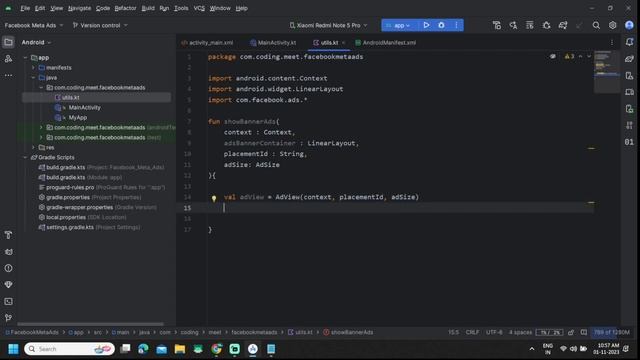Expand the manifests folder
The image size is (640, 360).
point(33,68)
